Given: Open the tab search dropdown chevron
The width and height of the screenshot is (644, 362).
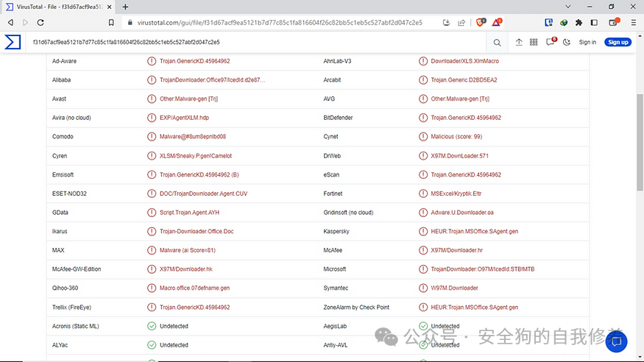Looking at the screenshot, I should click(x=568, y=7).
